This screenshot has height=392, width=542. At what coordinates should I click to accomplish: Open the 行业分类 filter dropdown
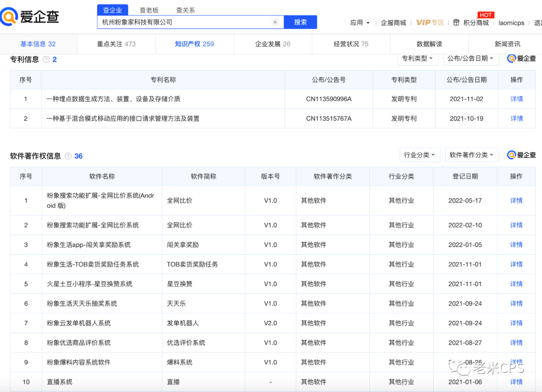(420, 155)
